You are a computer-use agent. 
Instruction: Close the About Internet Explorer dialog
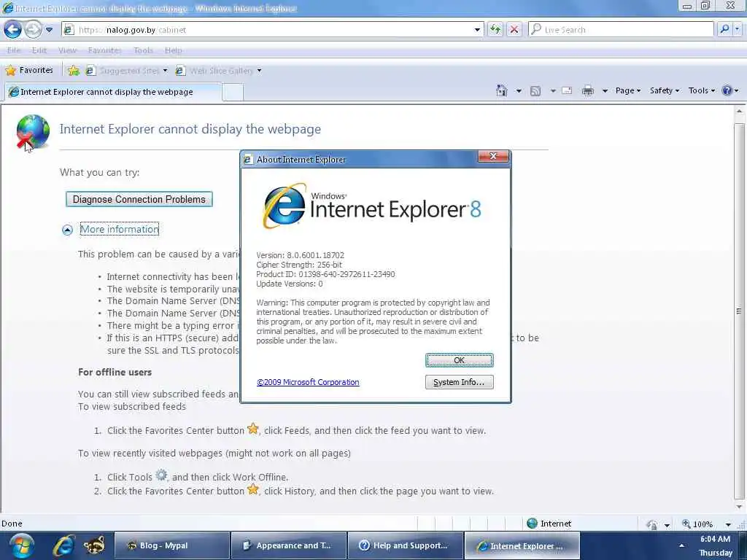tap(493, 156)
